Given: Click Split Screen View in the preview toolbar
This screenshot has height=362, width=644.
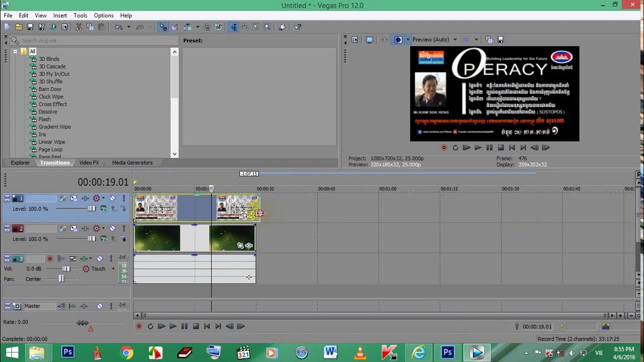Looking at the screenshot, I should tap(398, 39).
